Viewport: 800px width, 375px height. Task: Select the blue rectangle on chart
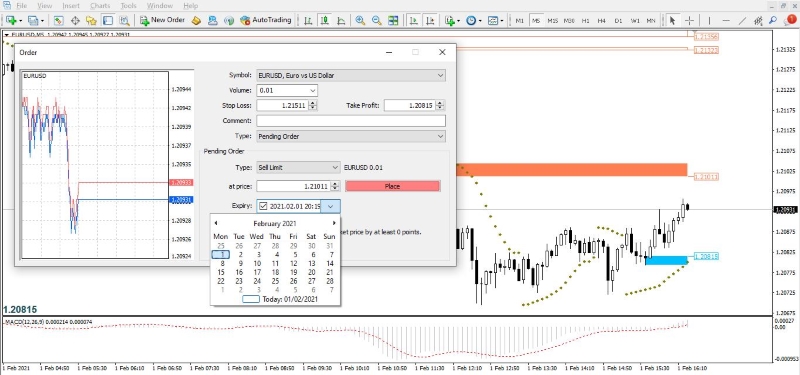point(666,260)
